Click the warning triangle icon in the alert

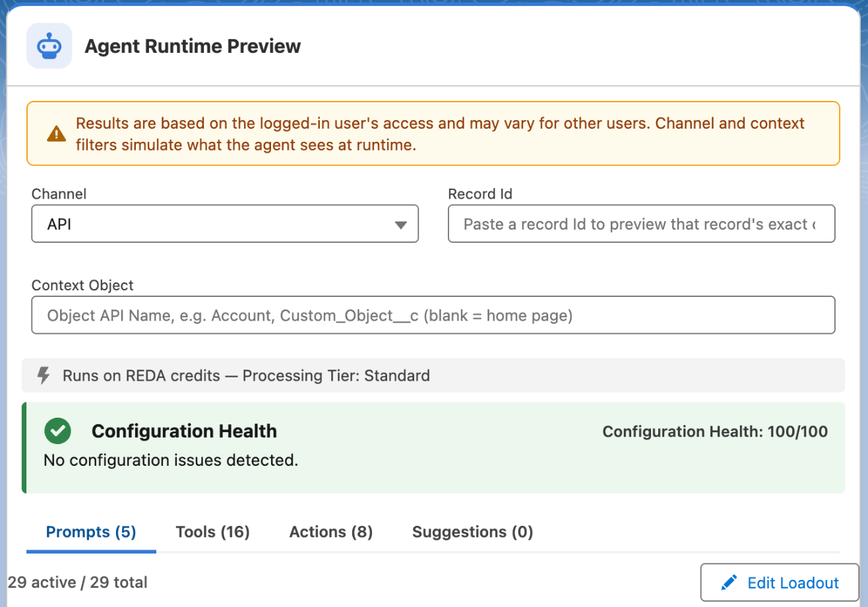pyautogui.click(x=57, y=134)
